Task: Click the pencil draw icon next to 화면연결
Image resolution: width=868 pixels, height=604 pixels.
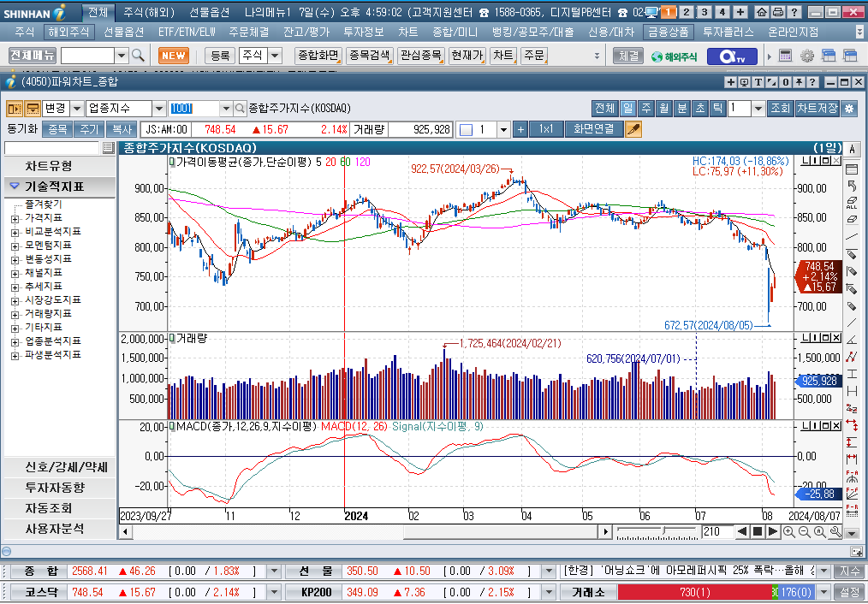Action: (x=633, y=129)
